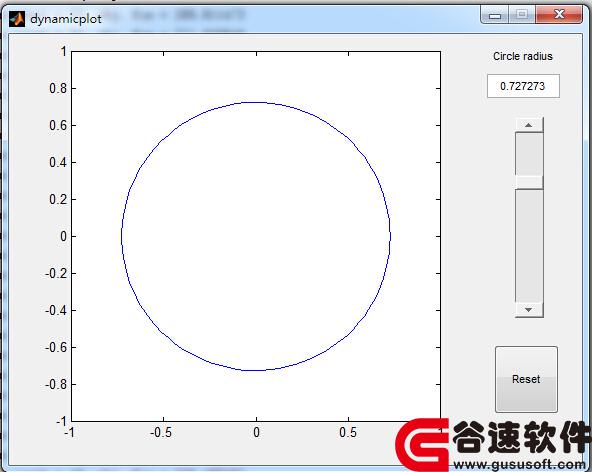Click the dynamicplot window title text
This screenshot has width=592, height=472.
(66, 19)
